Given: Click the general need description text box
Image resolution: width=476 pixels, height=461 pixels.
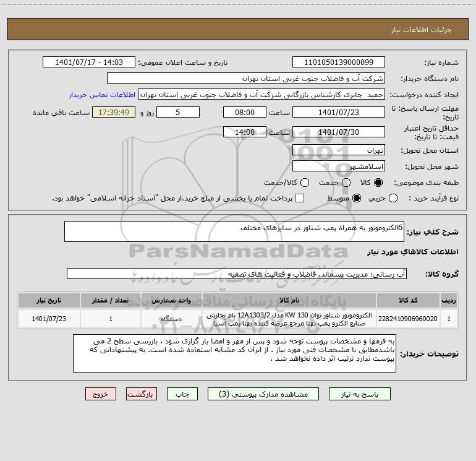Looking at the screenshot, I should 234,231.
